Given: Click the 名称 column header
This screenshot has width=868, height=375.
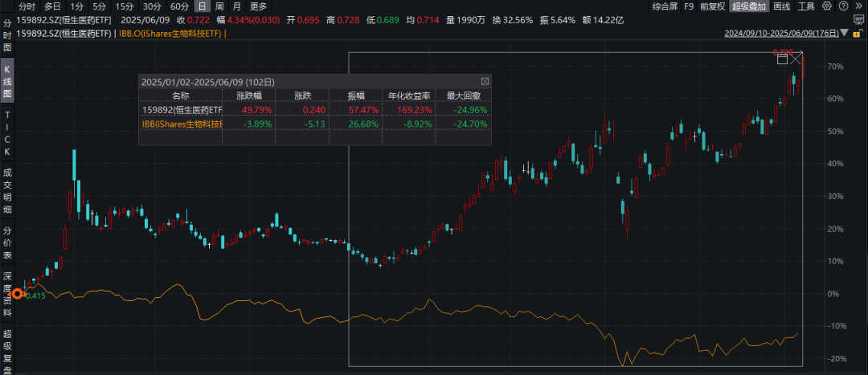Looking at the screenshot, I should click(181, 95).
